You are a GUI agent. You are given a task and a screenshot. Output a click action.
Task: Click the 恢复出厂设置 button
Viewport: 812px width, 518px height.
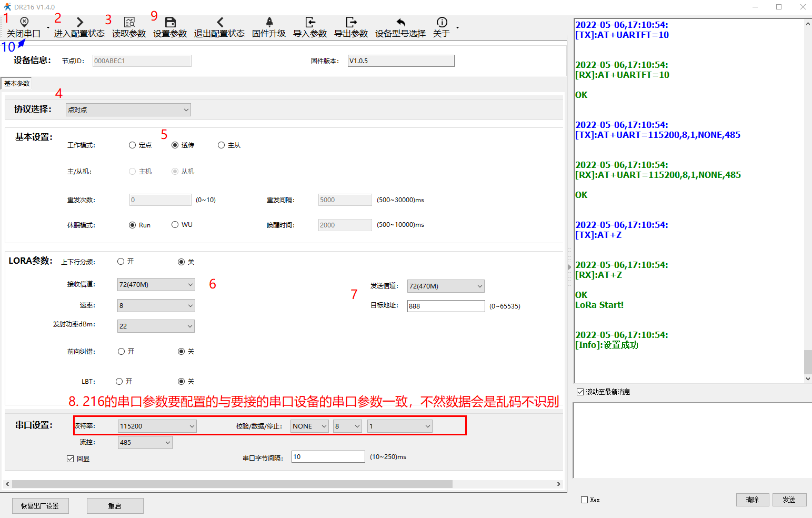[40, 506]
